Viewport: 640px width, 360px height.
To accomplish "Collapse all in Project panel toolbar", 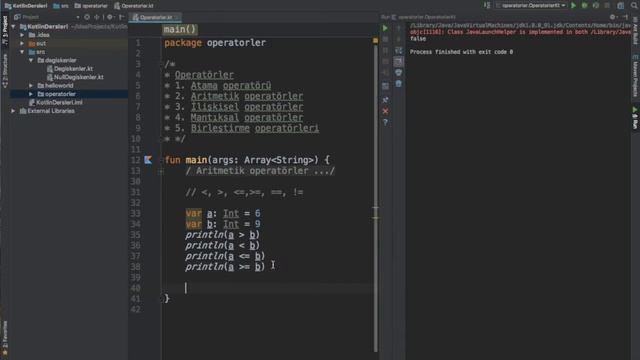I will pyautogui.click(x=97, y=17).
